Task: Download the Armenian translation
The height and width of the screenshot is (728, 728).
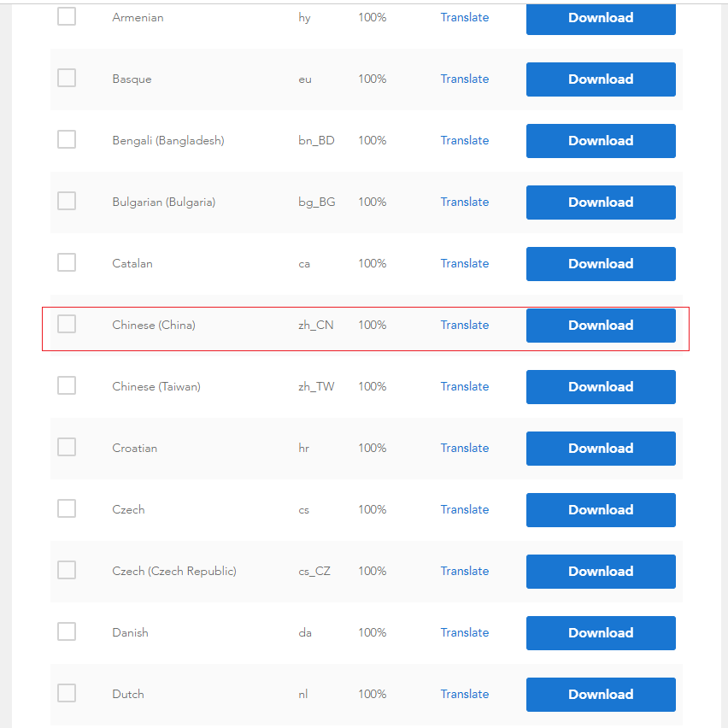Action: (x=601, y=19)
